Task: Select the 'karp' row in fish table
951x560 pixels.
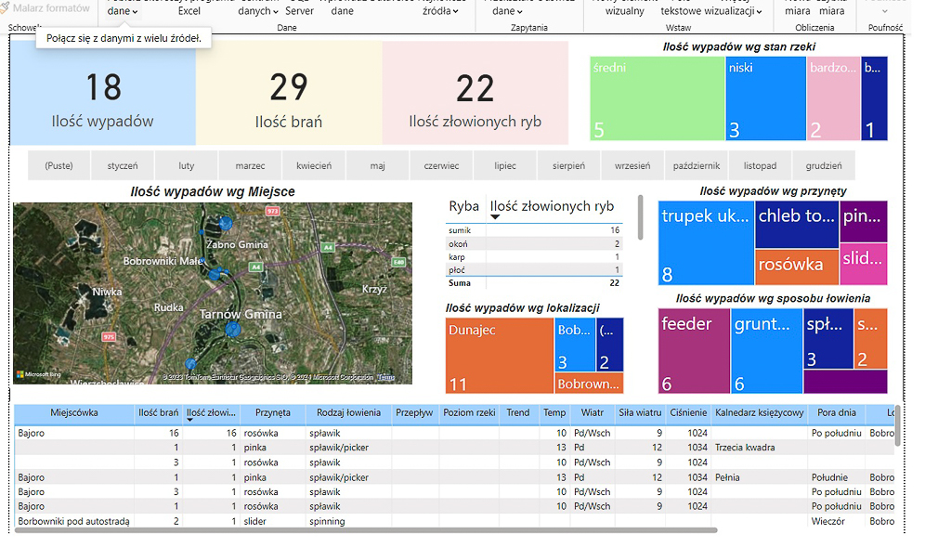Action: (534, 257)
